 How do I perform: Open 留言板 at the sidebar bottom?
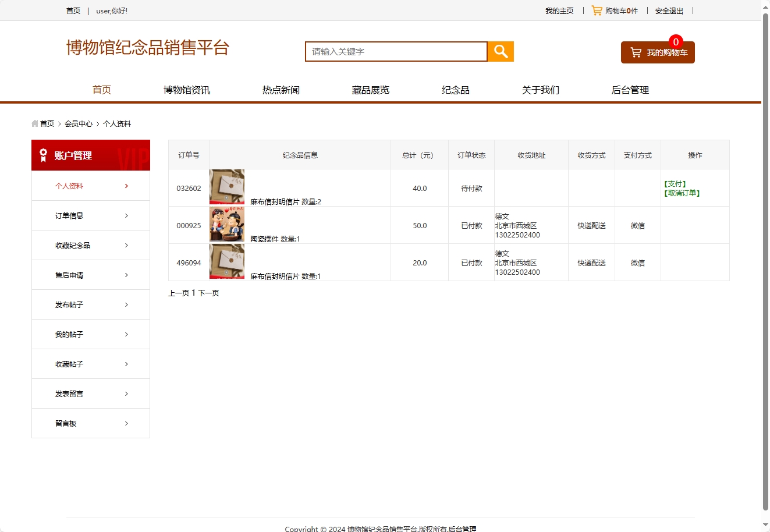(65, 423)
